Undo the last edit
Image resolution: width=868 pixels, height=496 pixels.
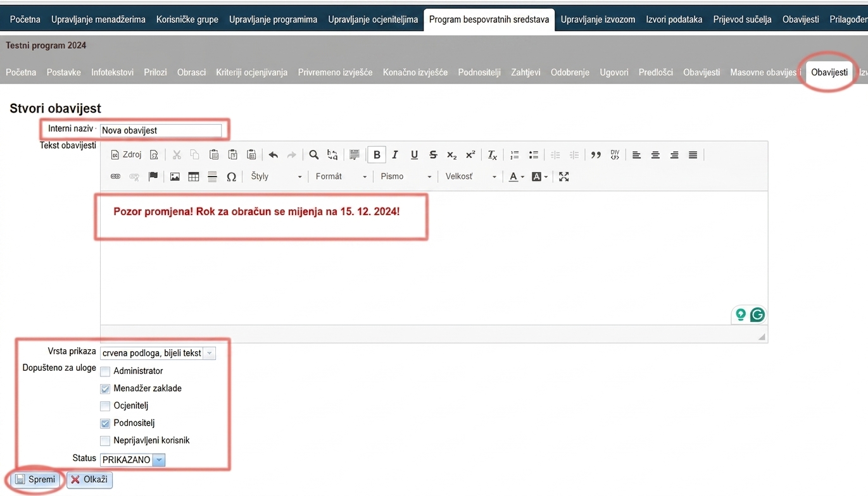[274, 154]
